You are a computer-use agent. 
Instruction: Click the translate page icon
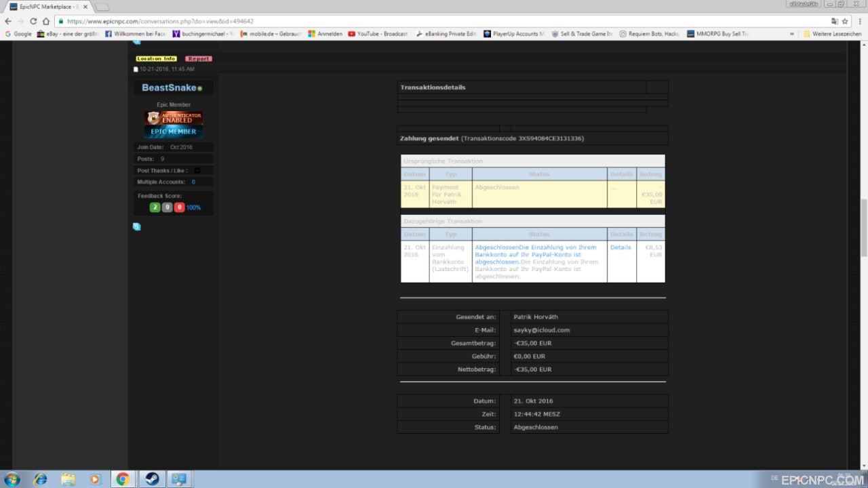pos(835,21)
